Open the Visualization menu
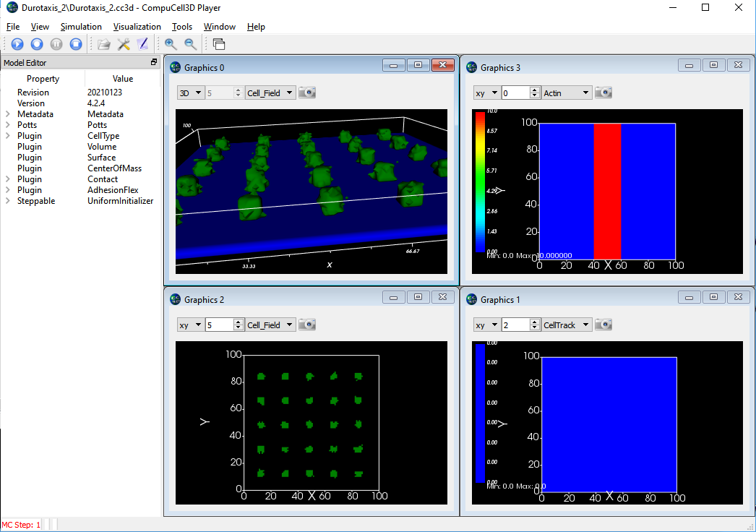 137,27
